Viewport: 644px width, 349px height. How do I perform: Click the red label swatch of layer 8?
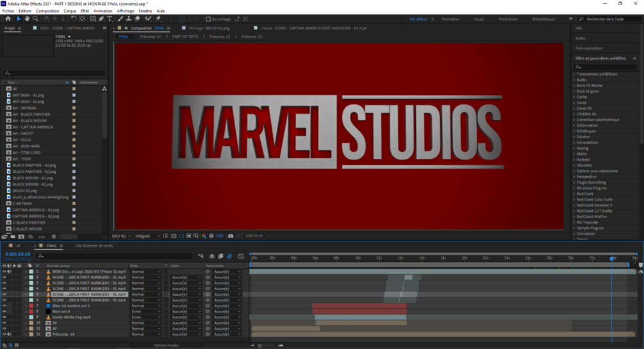31,312
